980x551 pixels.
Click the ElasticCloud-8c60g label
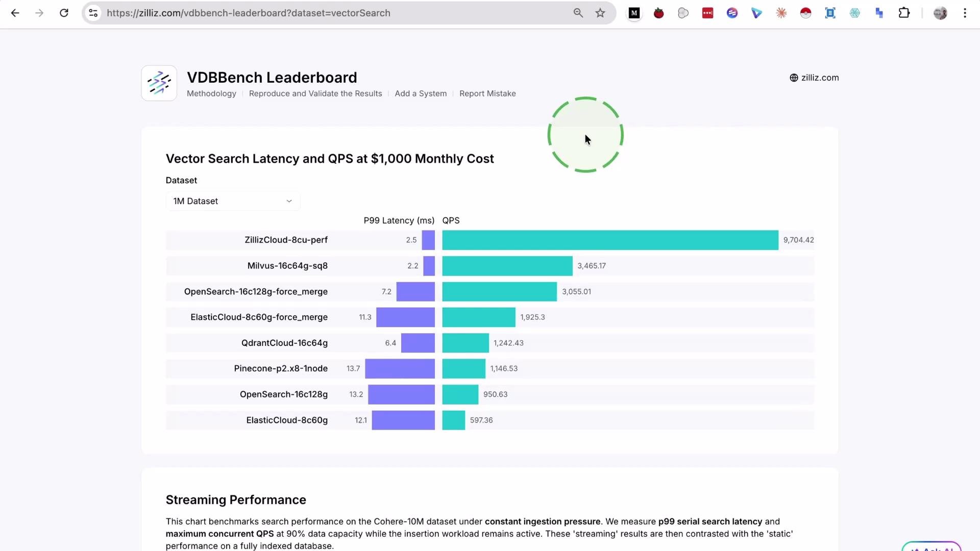coord(287,420)
